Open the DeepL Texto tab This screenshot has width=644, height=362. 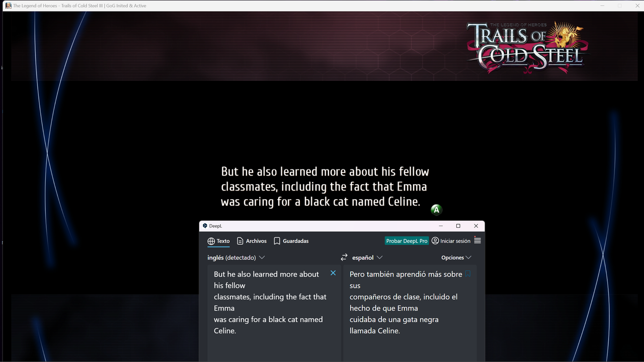[x=218, y=241]
